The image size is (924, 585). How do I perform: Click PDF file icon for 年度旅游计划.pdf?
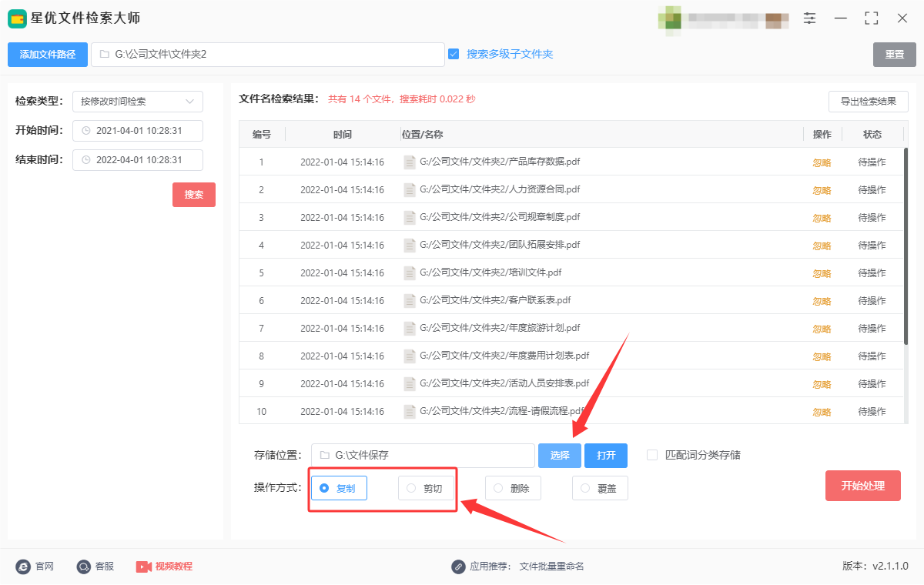click(x=410, y=329)
